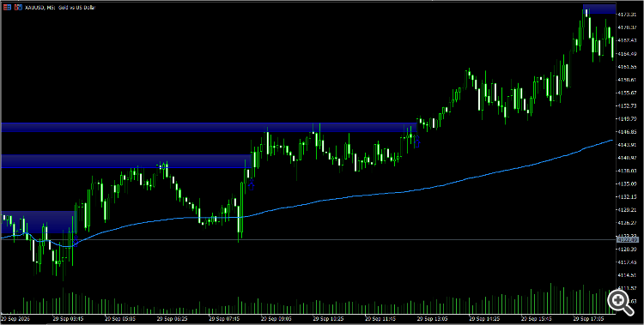Screen dimensions: 644x325
Task: Click the 4143.91 price scale label
Action: pyautogui.click(x=626, y=145)
